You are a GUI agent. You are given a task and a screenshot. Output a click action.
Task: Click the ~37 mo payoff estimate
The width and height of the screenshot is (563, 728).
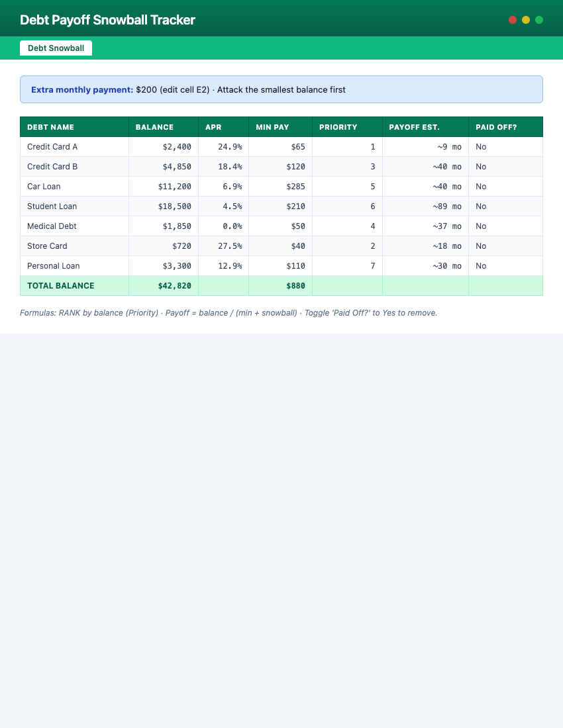pos(425,226)
